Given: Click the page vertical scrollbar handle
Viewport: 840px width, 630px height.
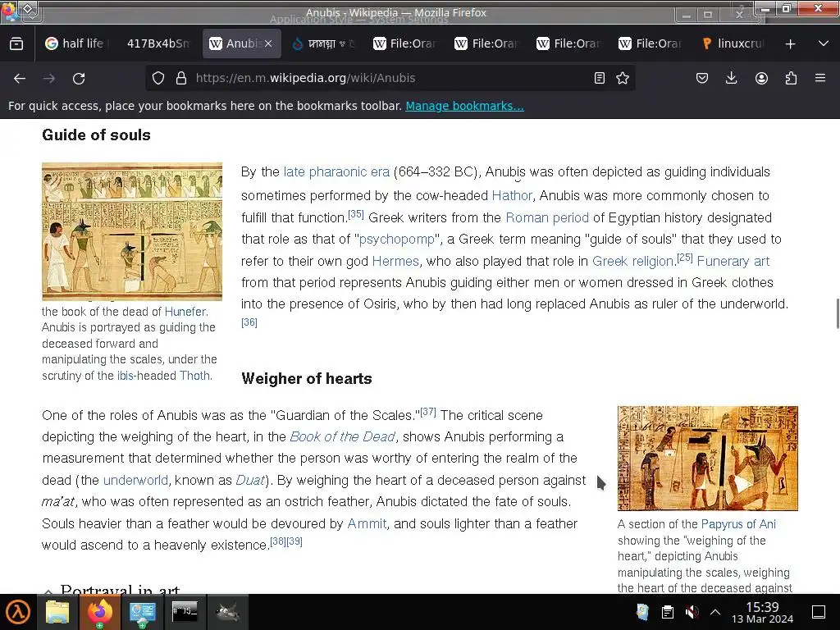Looking at the screenshot, I should tap(838, 314).
